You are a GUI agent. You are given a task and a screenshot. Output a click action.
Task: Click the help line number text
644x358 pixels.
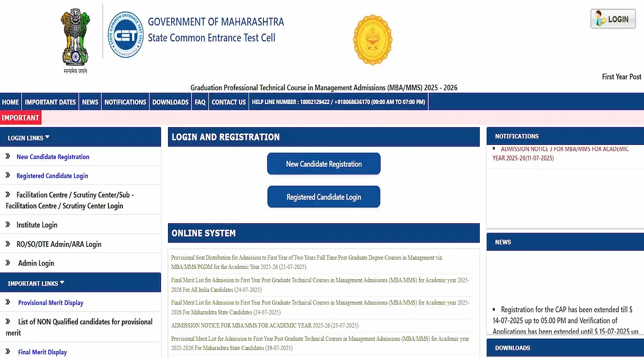(338, 102)
